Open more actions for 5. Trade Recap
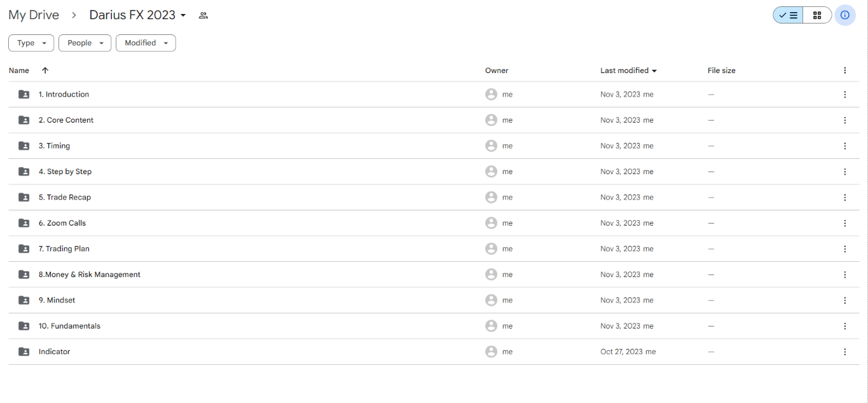 [844, 198]
